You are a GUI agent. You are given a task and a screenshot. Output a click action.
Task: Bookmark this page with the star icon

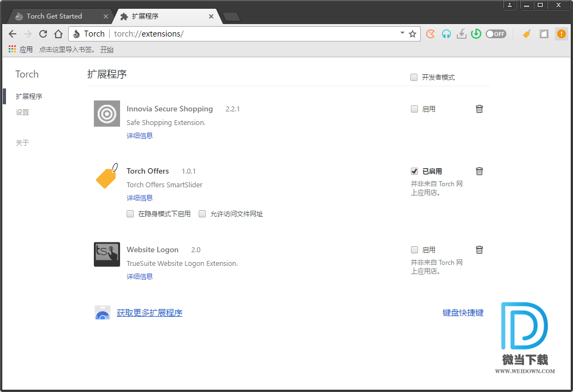click(413, 34)
